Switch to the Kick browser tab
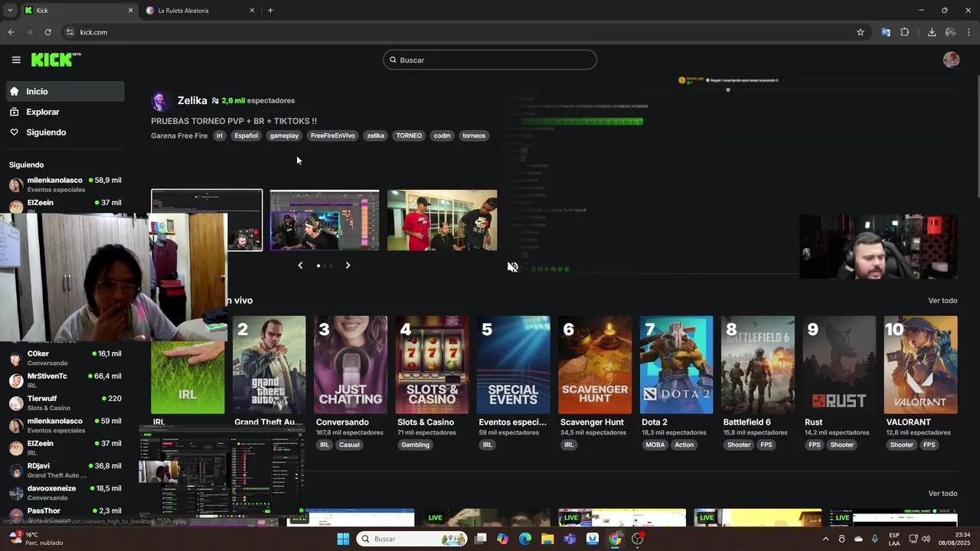 (78, 11)
